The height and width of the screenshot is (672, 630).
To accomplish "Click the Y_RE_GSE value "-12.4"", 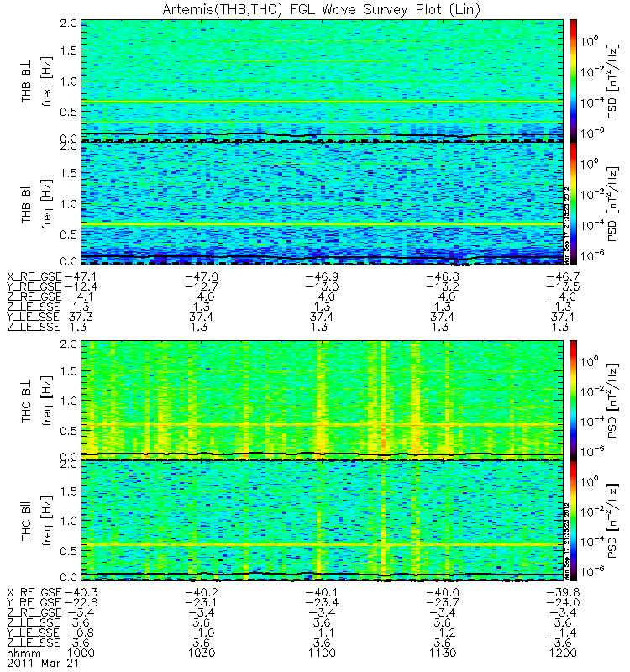I will [81, 286].
